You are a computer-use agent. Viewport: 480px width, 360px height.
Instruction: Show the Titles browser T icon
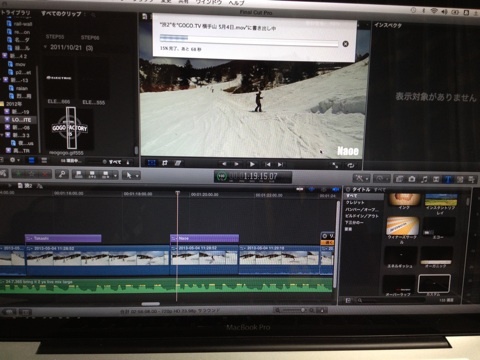(x=448, y=180)
